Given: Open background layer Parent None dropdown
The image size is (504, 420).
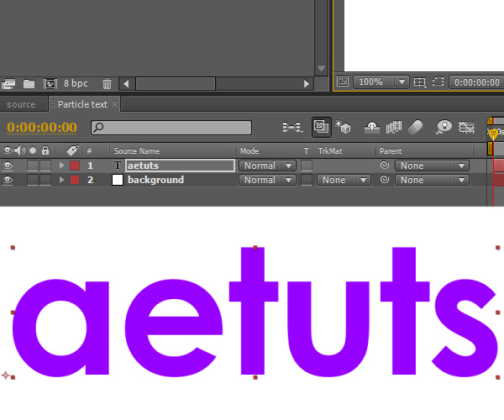Looking at the screenshot, I should tap(432, 180).
